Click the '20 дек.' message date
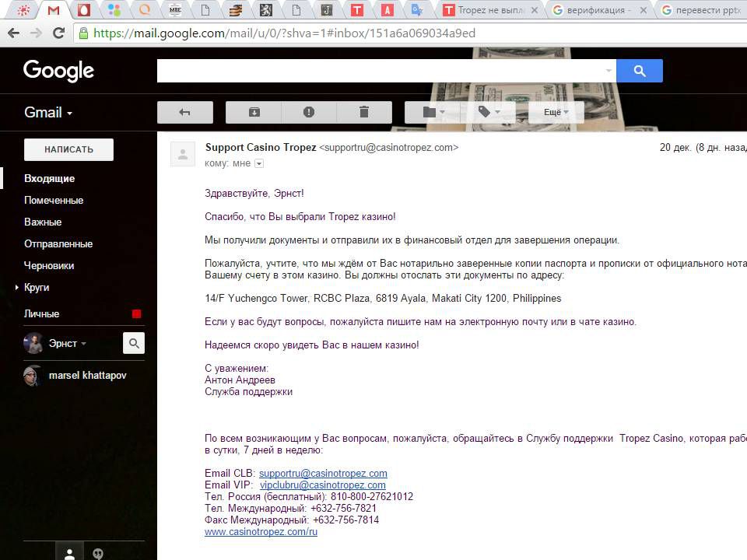747x560 pixels. (x=703, y=148)
